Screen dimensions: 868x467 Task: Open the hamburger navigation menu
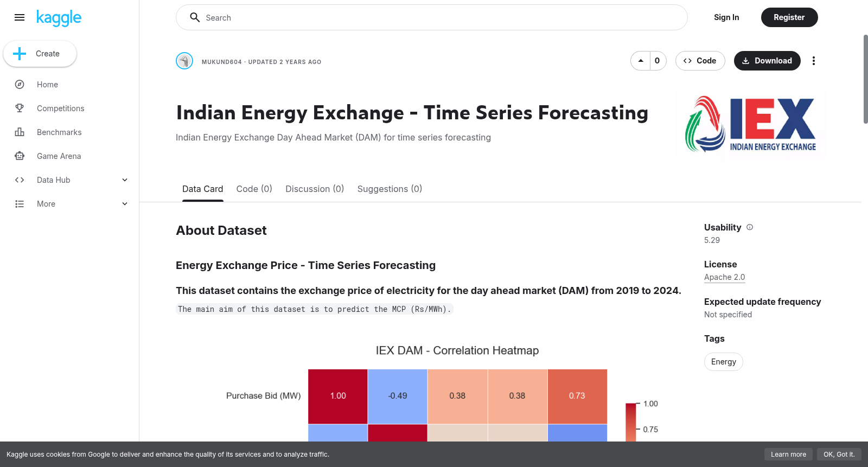click(x=20, y=17)
